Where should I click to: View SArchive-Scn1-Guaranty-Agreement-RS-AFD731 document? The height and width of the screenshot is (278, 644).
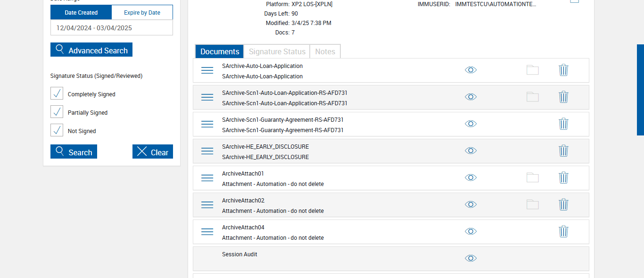471,124
